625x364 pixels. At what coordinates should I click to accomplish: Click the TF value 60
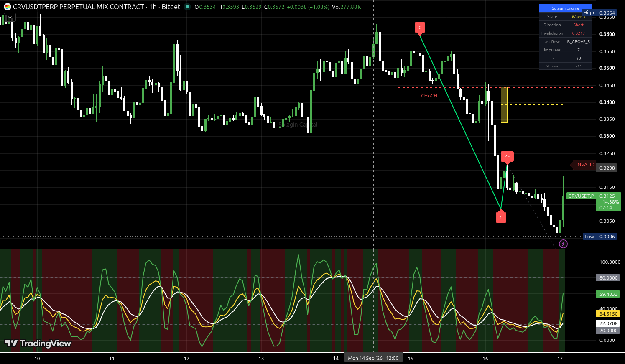pos(578,59)
